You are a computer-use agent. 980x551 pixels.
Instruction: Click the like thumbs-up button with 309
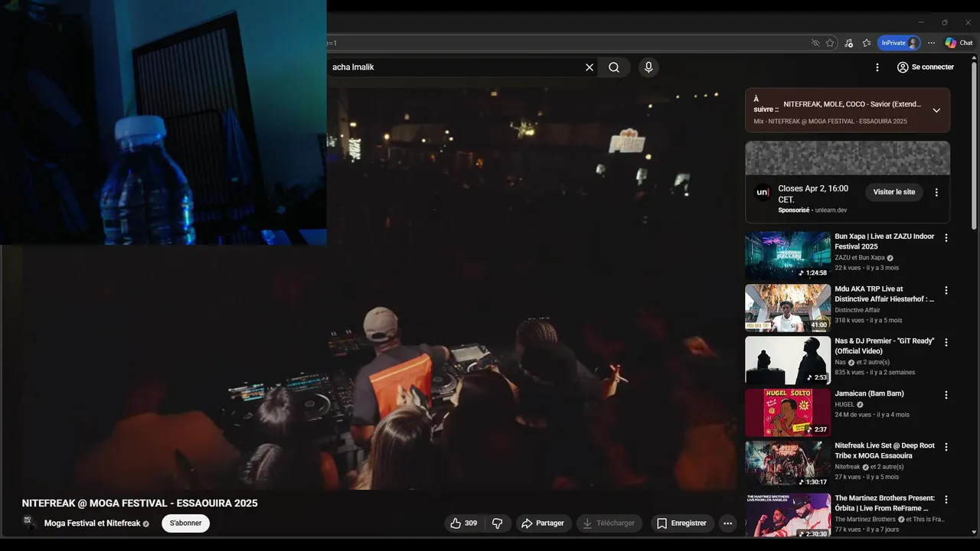pyautogui.click(x=464, y=523)
